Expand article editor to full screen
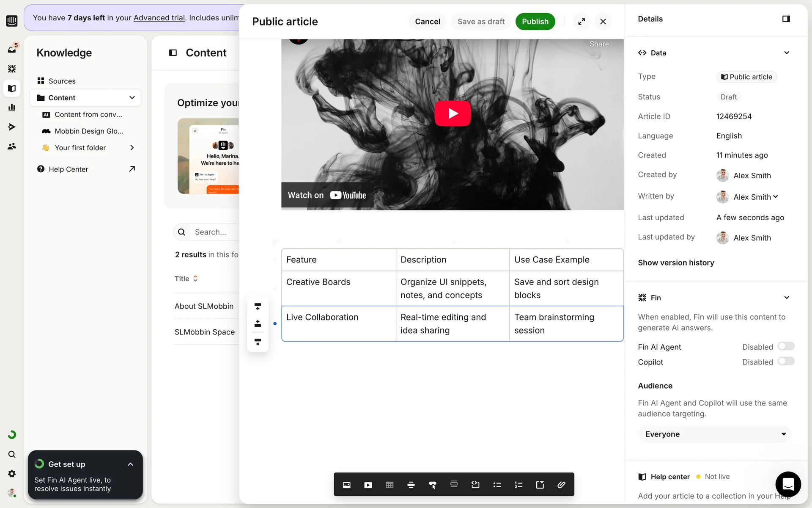Image resolution: width=812 pixels, height=508 pixels. [582, 22]
